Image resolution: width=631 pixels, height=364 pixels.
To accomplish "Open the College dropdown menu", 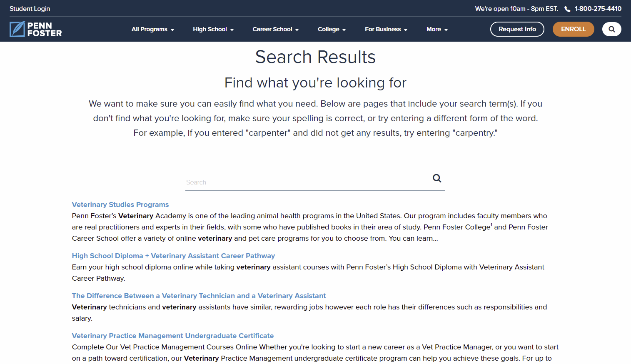I will (x=332, y=29).
